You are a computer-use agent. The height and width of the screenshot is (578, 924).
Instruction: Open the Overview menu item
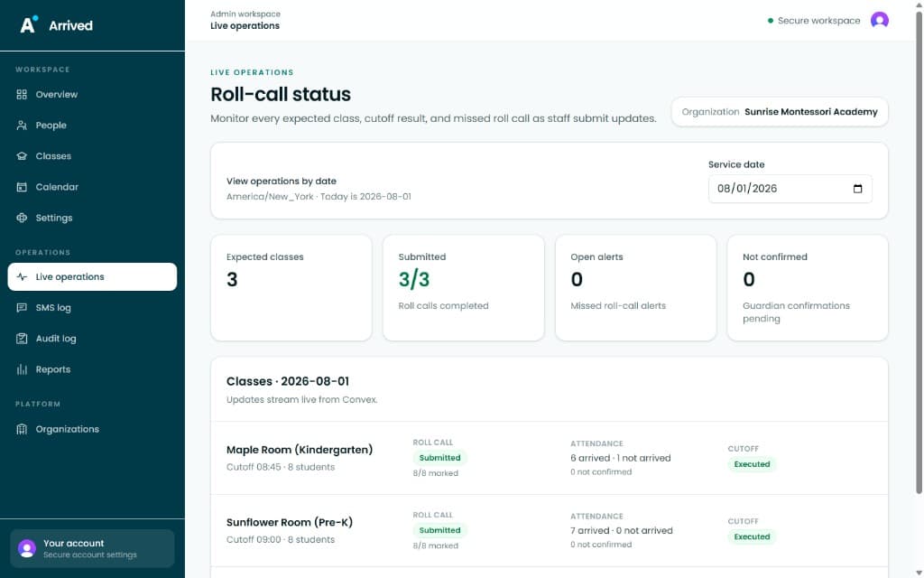tap(92, 94)
